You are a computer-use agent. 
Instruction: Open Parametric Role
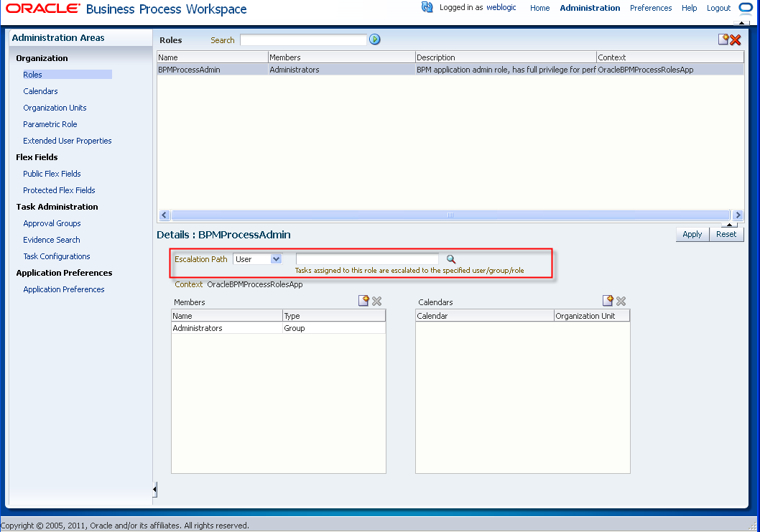[x=50, y=124]
